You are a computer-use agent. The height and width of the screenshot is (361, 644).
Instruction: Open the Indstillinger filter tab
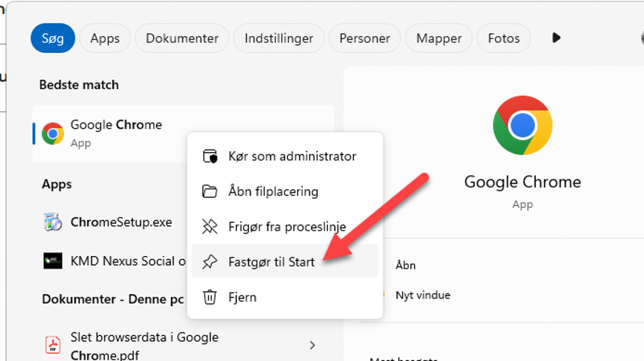278,39
